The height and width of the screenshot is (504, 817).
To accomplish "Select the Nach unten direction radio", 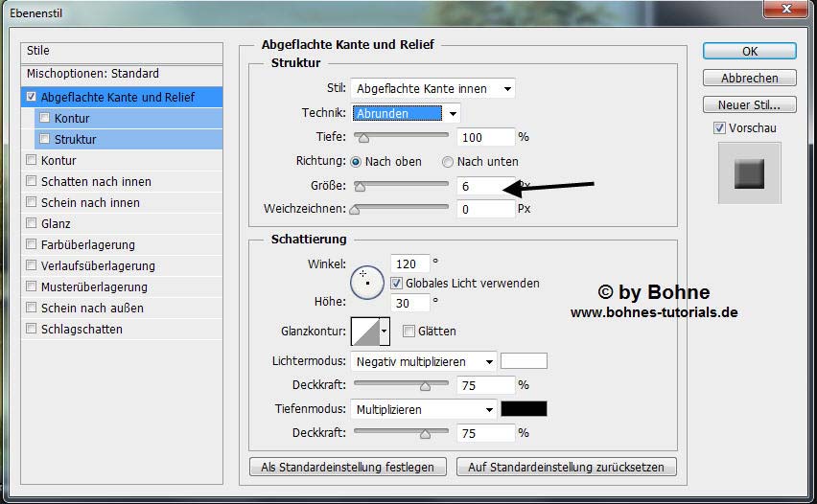I will (448, 162).
